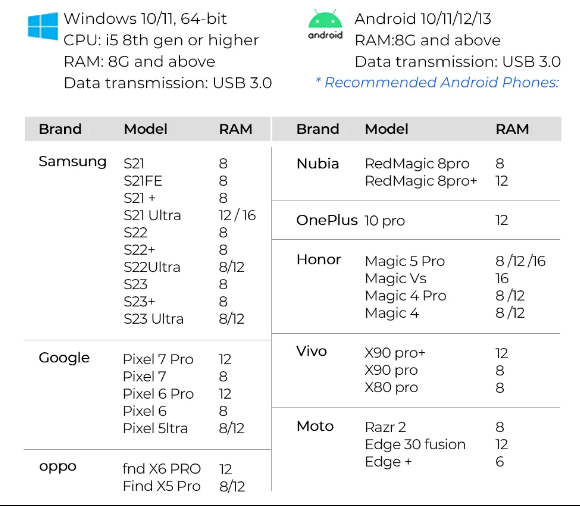The width and height of the screenshot is (580, 507).
Task: Select the Razr 2 model text
Action: tap(385, 427)
